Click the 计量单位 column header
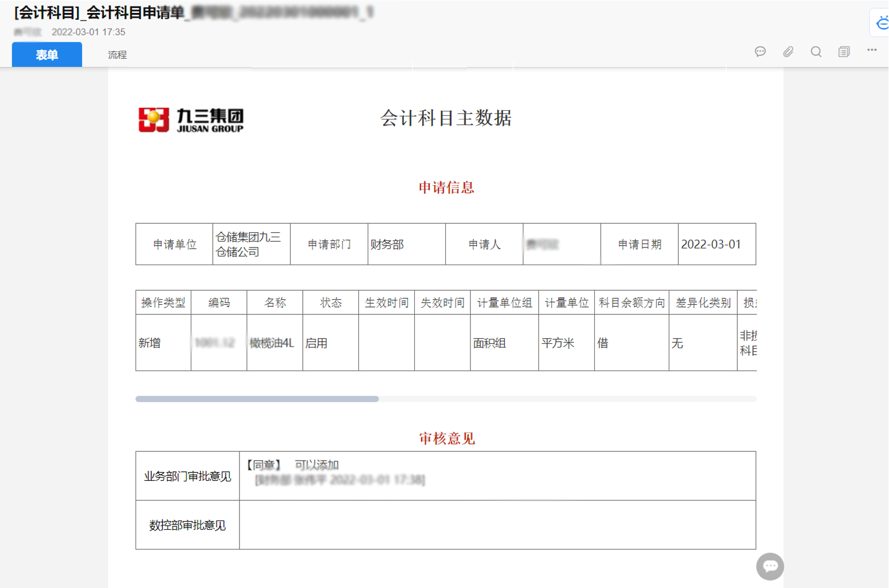Screen dimensions: 889x588 566,303
